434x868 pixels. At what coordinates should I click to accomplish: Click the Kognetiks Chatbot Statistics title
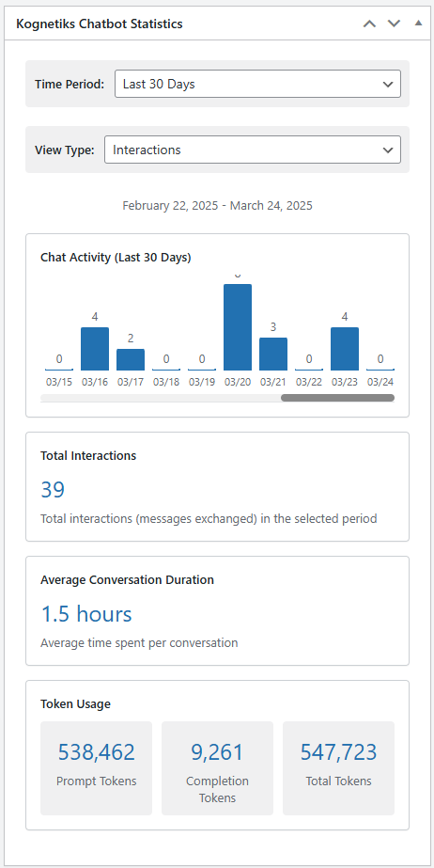(100, 24)
